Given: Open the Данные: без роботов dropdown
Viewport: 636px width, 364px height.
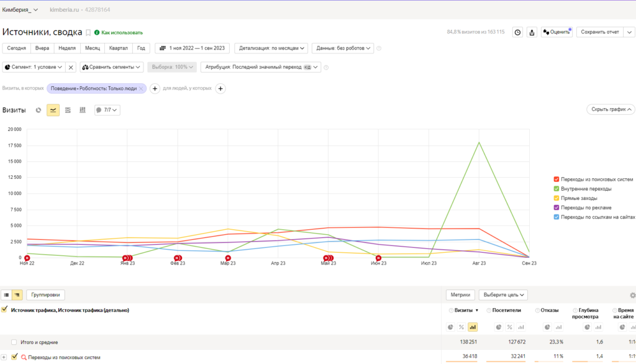Looking at the screenshot, I should [343, 48].
